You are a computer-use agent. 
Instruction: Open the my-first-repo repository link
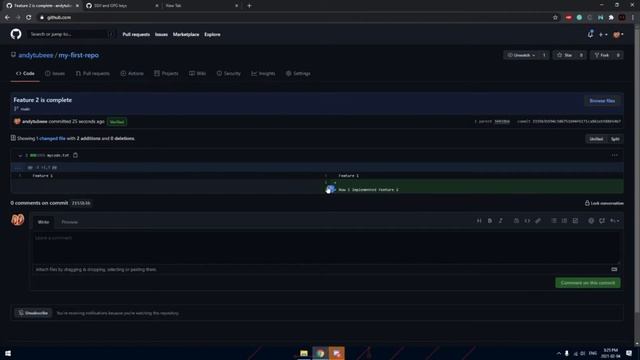point(78,55)
